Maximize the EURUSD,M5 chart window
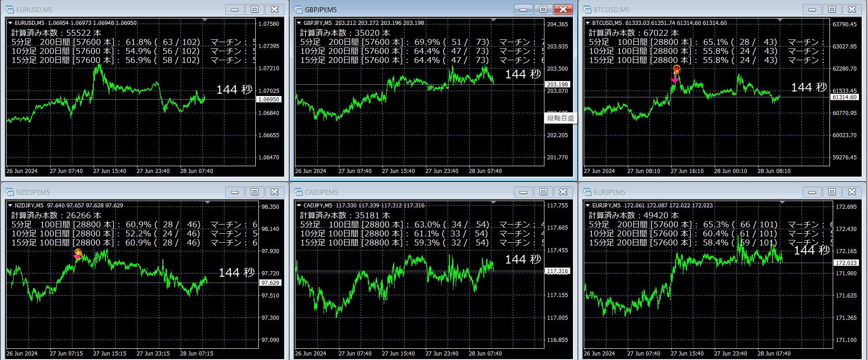868x360 pixels. point(254,10)
